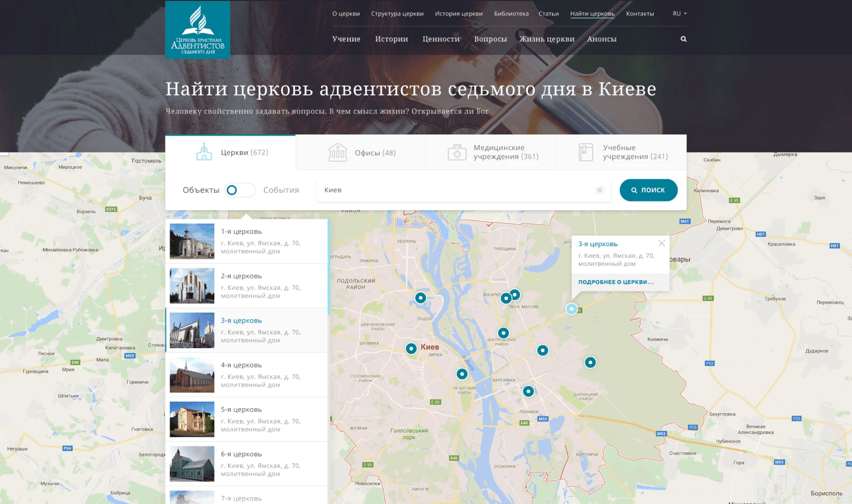Close the 3-я церковь map popup

point(662,243)
